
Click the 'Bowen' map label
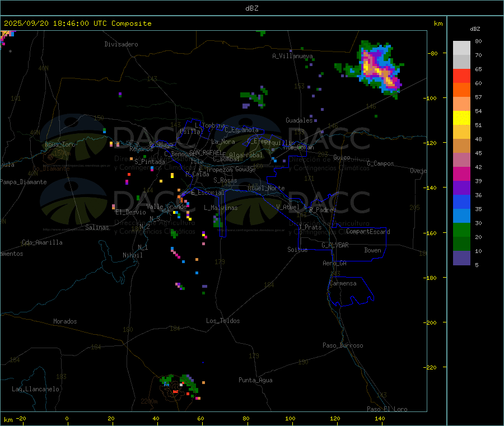372,250
